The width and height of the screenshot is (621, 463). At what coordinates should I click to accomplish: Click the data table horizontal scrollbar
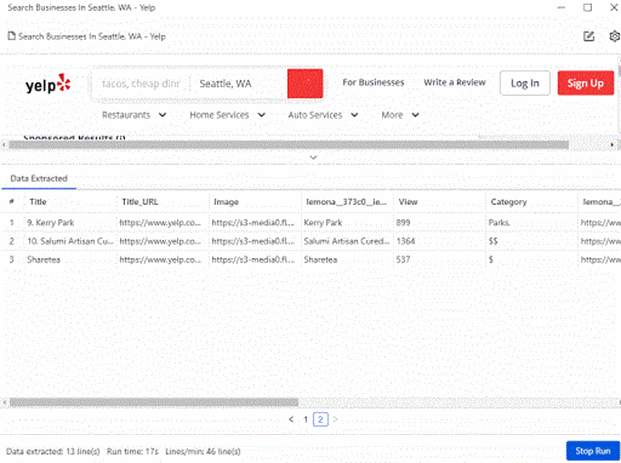154,402
